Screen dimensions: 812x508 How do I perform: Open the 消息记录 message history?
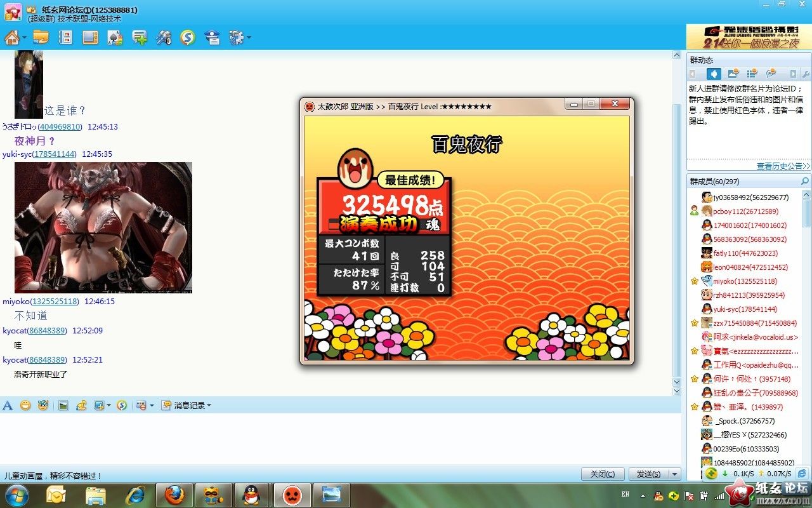point(183,405)
